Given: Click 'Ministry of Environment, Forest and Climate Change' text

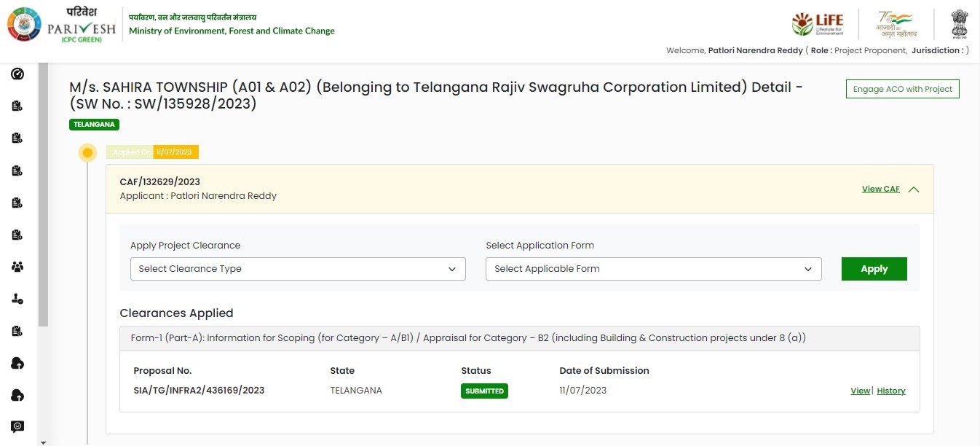Looking at the screenshot, I should [x=232, y=31].
